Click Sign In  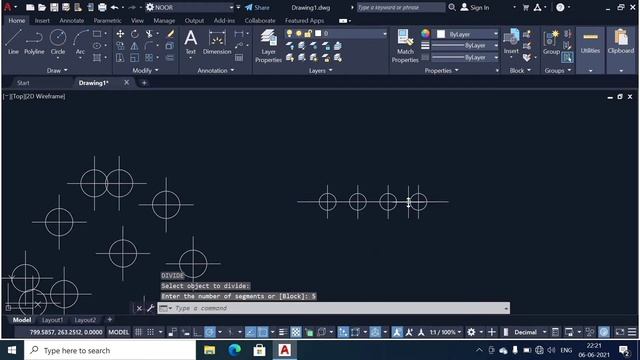point(475,7)
